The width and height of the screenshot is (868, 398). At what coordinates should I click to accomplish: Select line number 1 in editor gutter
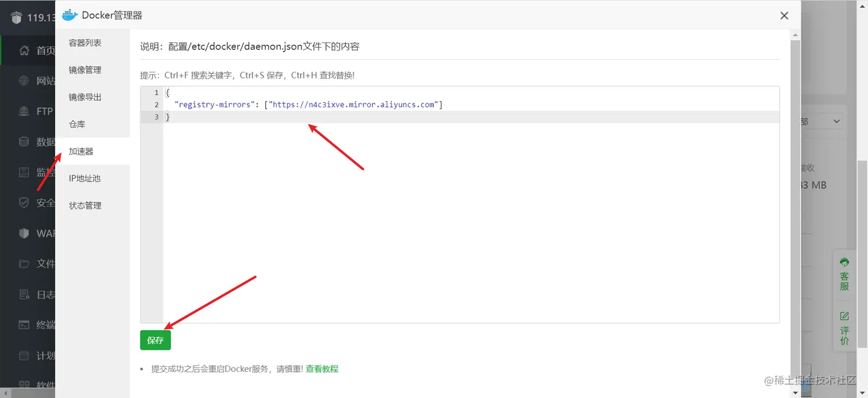[157, 92]
